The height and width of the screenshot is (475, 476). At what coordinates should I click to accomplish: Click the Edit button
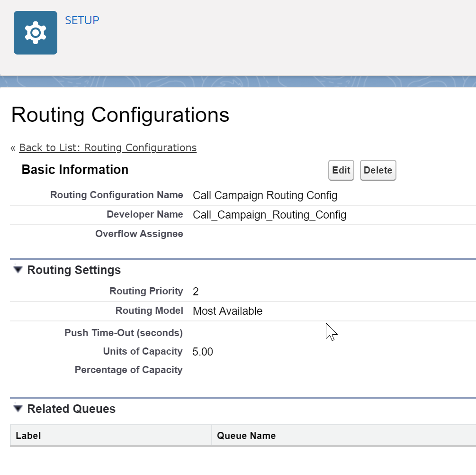(341, 170)
